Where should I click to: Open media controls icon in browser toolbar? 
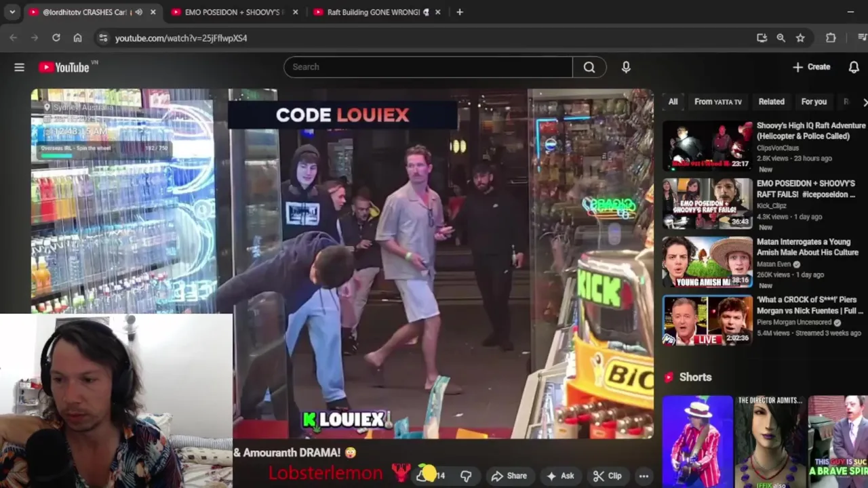863,38
